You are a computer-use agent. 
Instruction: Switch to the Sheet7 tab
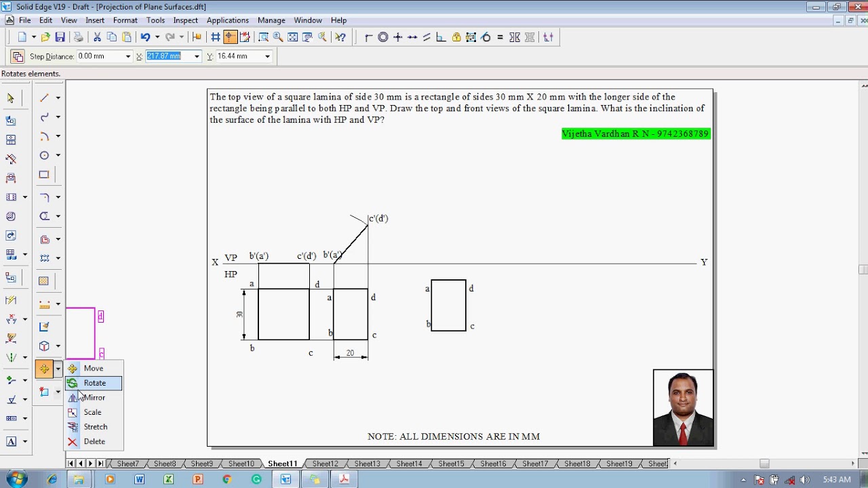[x=127, y=464]
